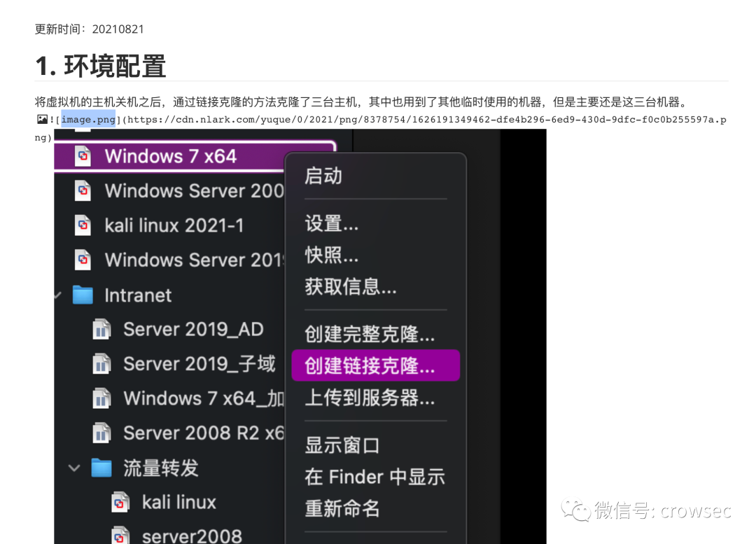
Task: Click the Windows 7 x64 VM icon
Action: pos(83,156)
